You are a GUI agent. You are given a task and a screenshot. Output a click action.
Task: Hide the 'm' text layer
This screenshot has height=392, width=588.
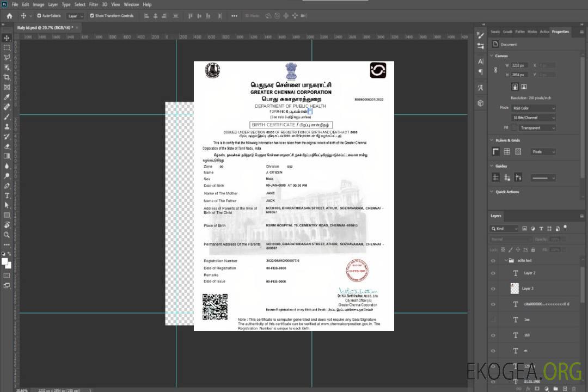pyautogui.click(x=493, y=351)
